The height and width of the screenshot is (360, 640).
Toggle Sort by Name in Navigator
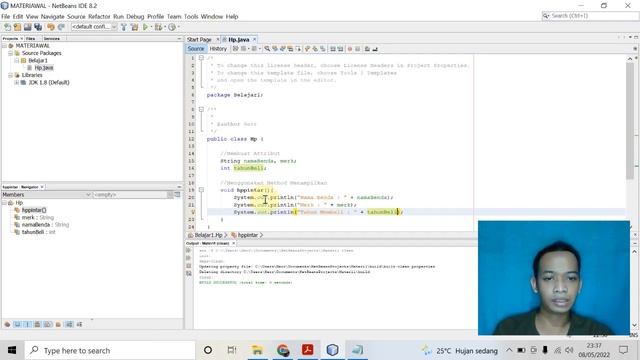coord(69,324)
